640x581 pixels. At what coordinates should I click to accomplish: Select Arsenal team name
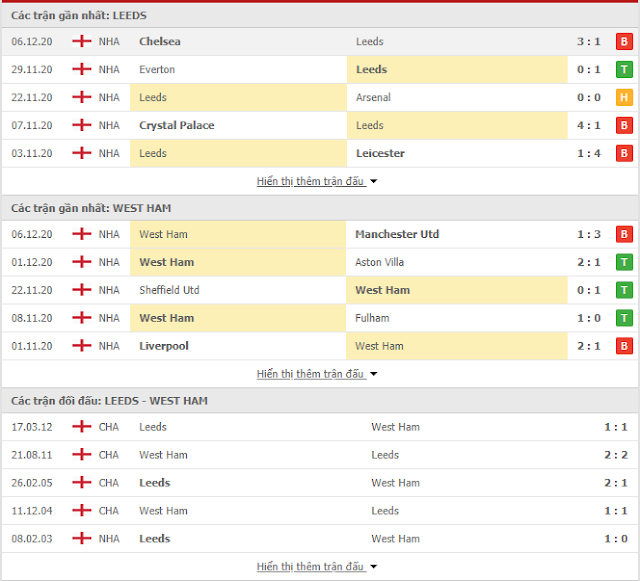pos(373,97)
